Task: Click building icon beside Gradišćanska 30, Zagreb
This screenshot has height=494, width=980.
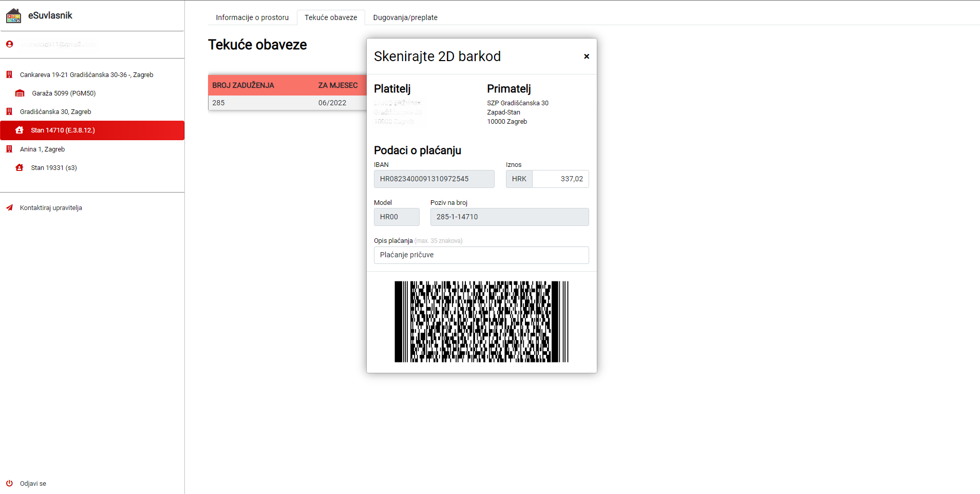Action: [x=9, y=111]
